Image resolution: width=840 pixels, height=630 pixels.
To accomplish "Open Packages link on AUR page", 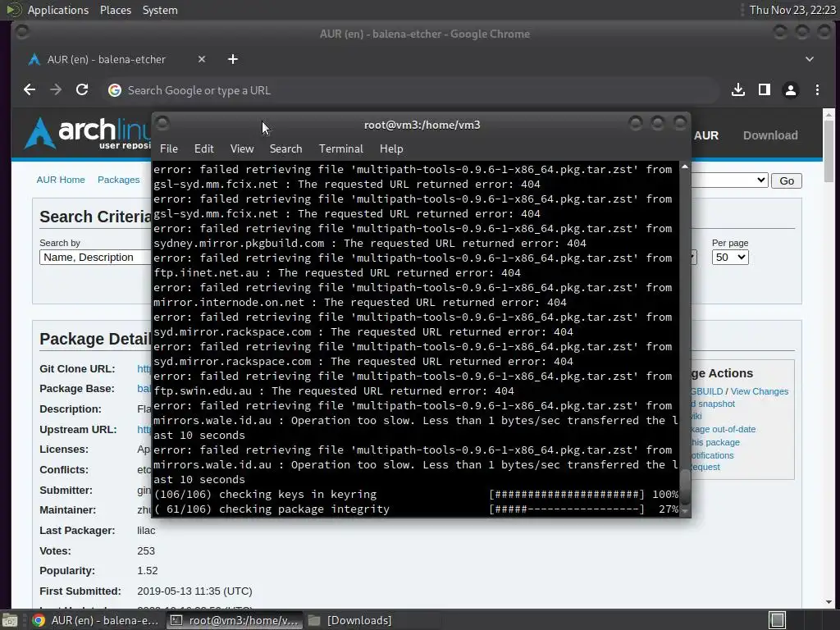I will coord(118,180).
